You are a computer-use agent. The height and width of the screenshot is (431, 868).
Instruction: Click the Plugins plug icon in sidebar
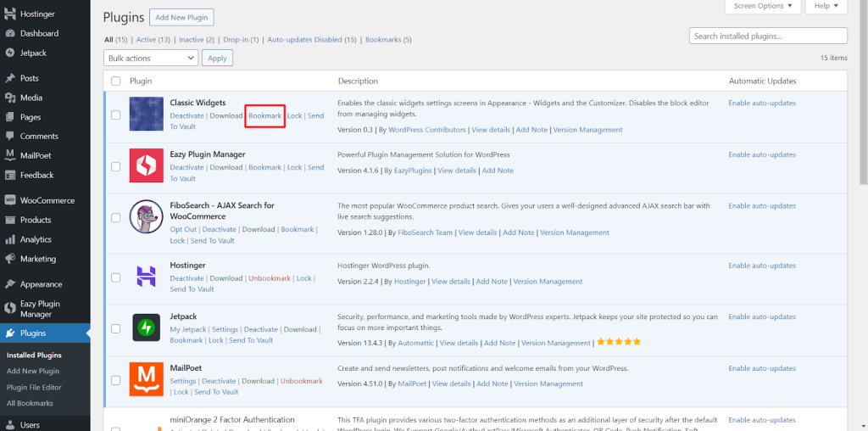click(9, 333)
